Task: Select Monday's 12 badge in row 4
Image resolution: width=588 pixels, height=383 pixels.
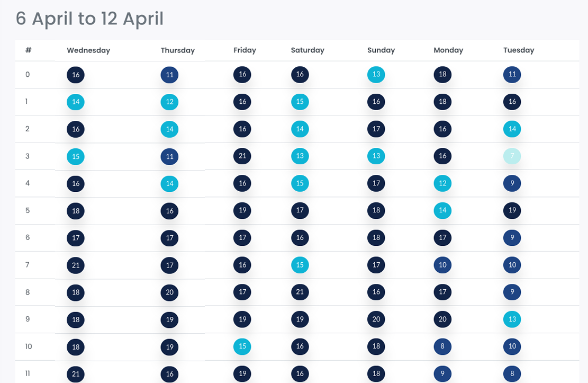Action: point(442,183)
